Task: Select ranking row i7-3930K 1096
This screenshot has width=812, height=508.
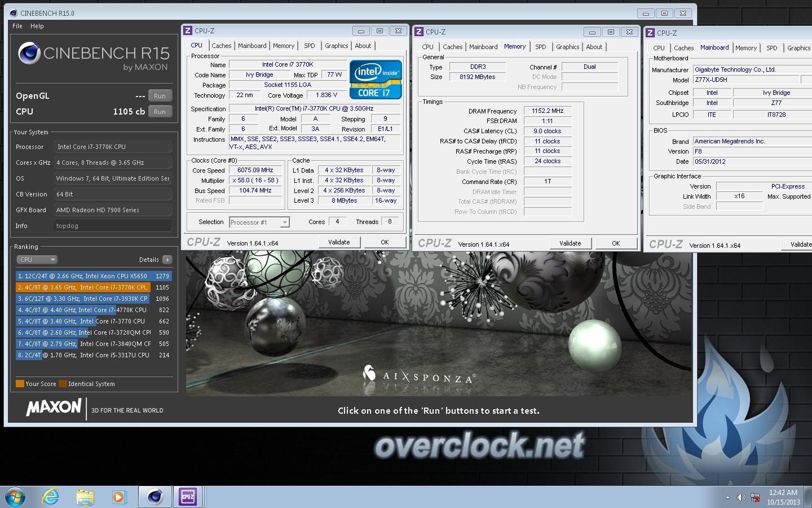Action: [x=94, y=299]
